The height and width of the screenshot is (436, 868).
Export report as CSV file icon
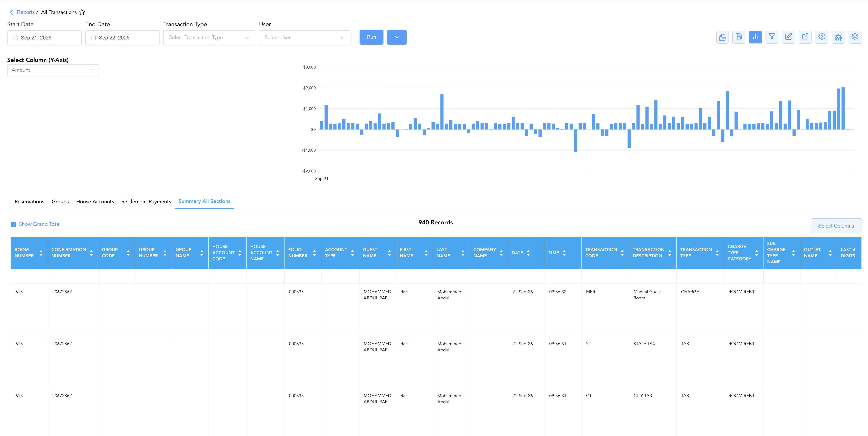click(x=722, y=37)
